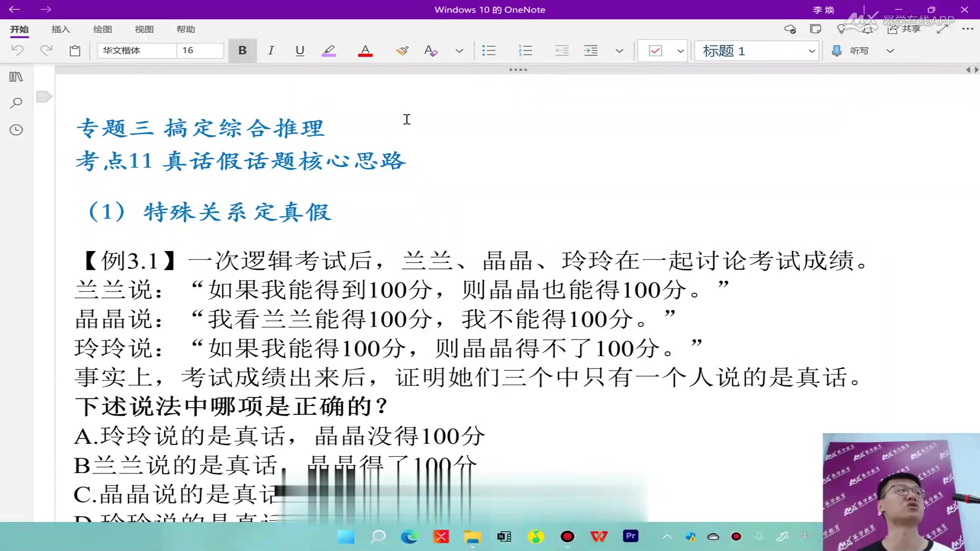The height and width of the screenshot is (551, 980).
Task: Redo the last action
Action: pos(46,50)
